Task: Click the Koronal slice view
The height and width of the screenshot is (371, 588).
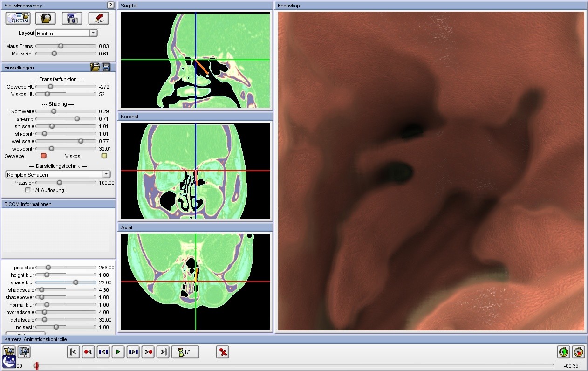Action: 195,171
